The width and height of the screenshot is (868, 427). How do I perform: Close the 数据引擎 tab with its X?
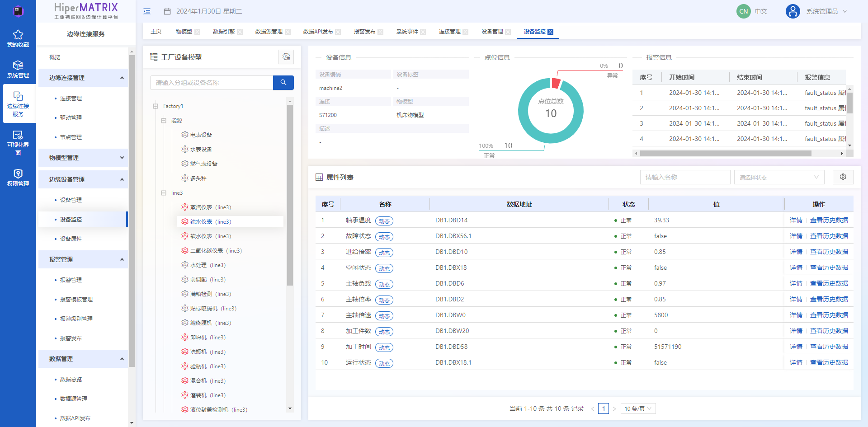[x=240, y=32]
